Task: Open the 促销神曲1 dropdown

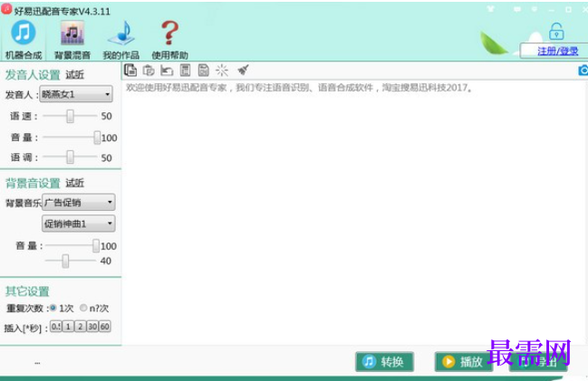Action: coord(79,224)
